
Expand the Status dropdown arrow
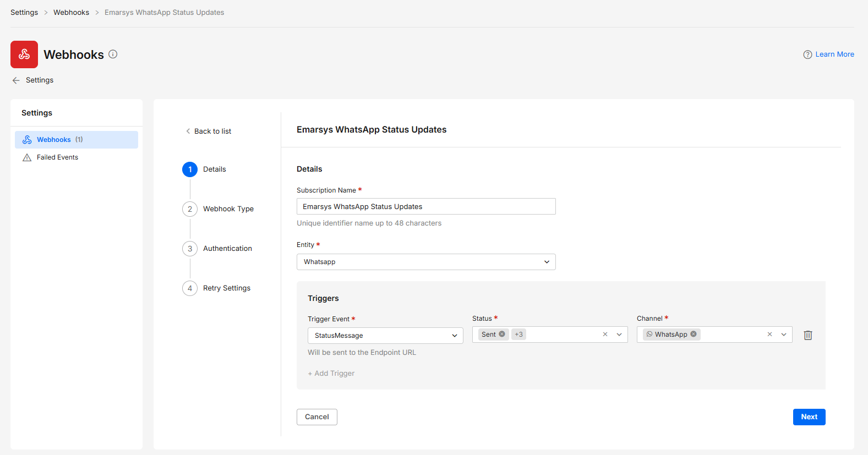[x=619, y=335]
